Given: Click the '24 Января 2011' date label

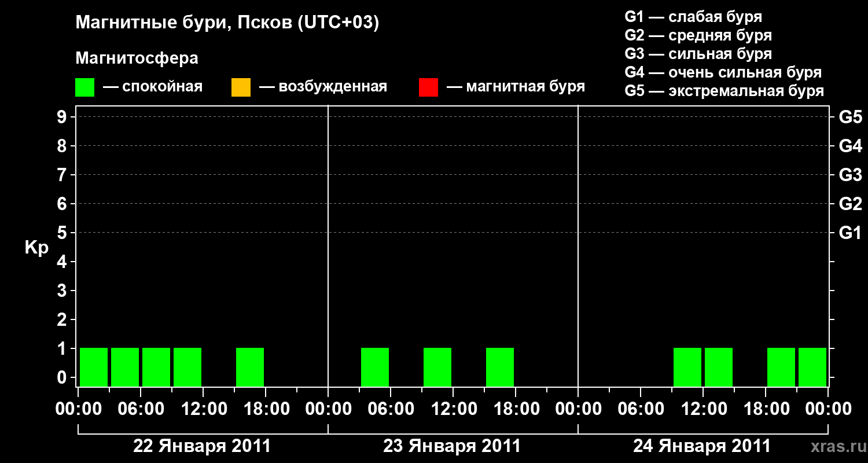Looking at the screenshot, I should click(x=702, y=446).
